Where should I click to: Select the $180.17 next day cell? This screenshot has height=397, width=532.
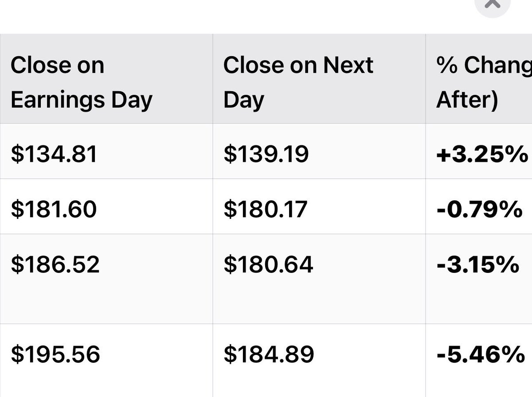tap(319, 206)
